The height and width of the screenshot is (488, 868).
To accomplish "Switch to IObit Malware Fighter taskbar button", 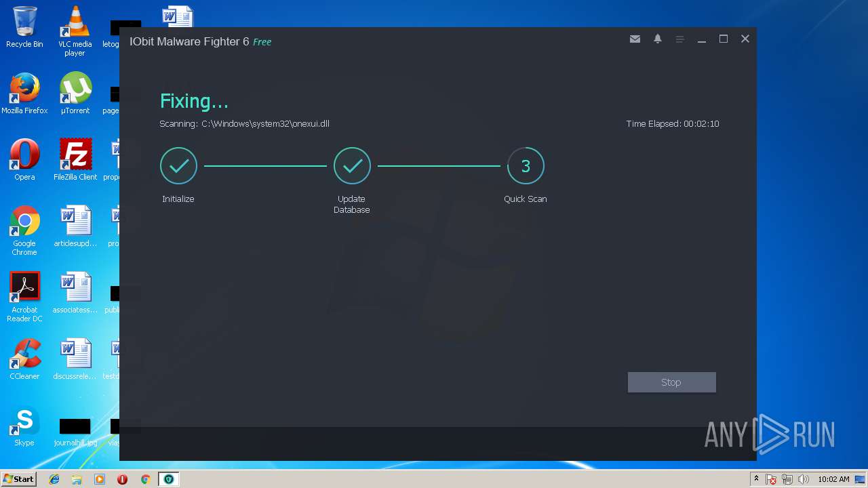I will (x=168, y=479).
